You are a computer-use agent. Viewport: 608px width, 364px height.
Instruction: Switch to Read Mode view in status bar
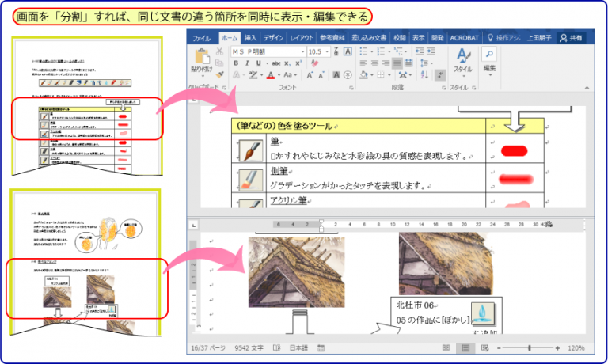[446, 348]
